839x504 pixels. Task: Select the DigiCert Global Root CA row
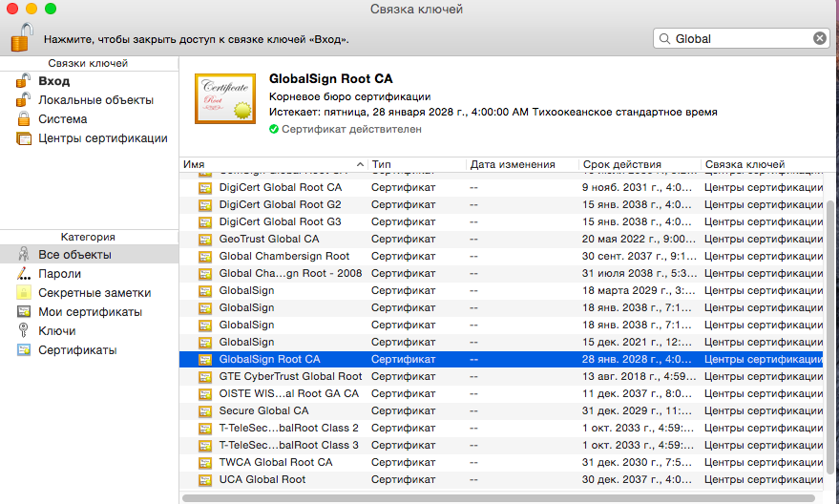tap(501, 188)
